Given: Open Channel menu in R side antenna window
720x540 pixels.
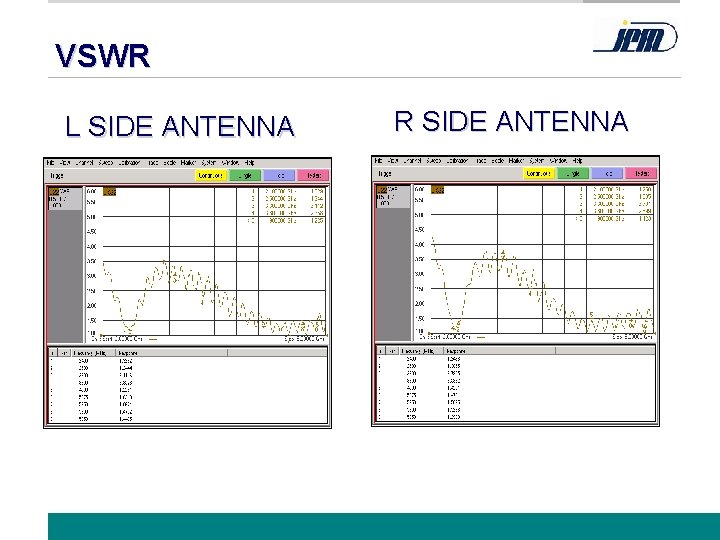Looking at the screenshot, I should 412,161.
